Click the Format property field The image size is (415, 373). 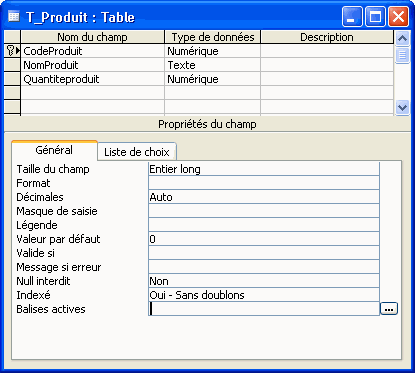(264, 183)
